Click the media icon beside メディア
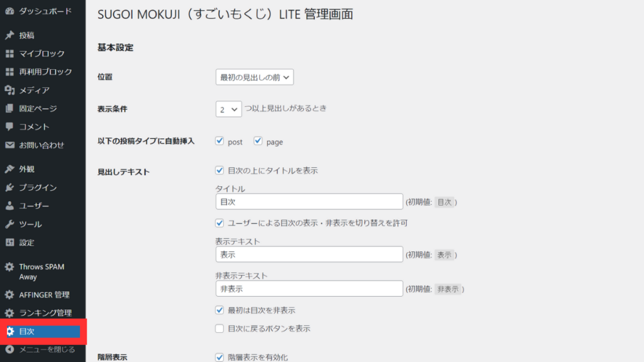This screenshot has height=362, width=644. point(9,90)
